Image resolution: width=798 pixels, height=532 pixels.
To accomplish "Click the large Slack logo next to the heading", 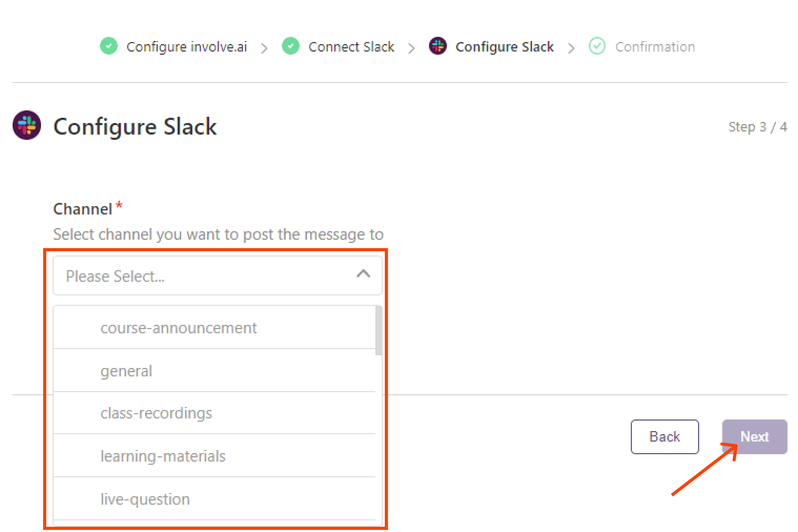I will [27, 125].
